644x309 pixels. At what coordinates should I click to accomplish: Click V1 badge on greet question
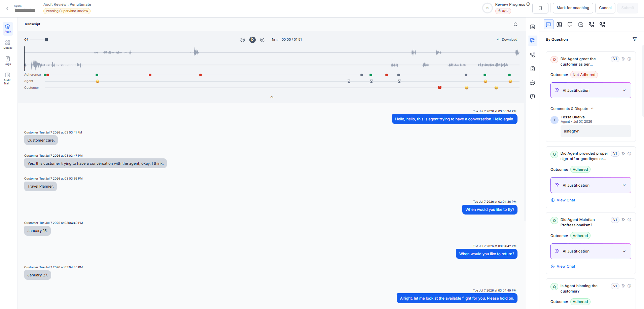coord(615,59)
